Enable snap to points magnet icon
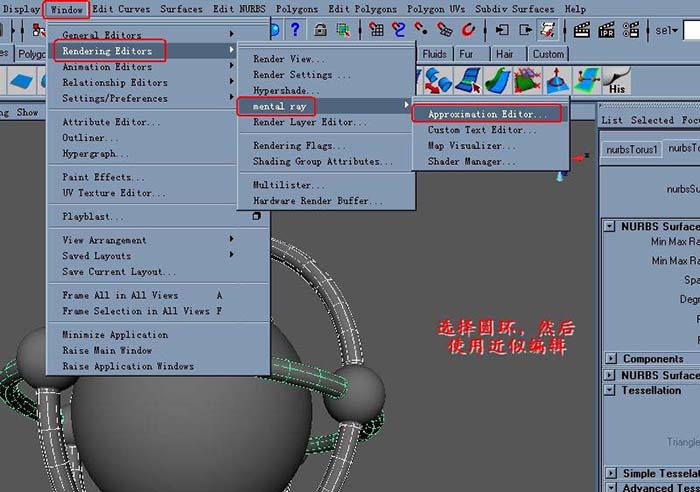The height and width of the screenshot is (492, 700). tap(421, 30)
